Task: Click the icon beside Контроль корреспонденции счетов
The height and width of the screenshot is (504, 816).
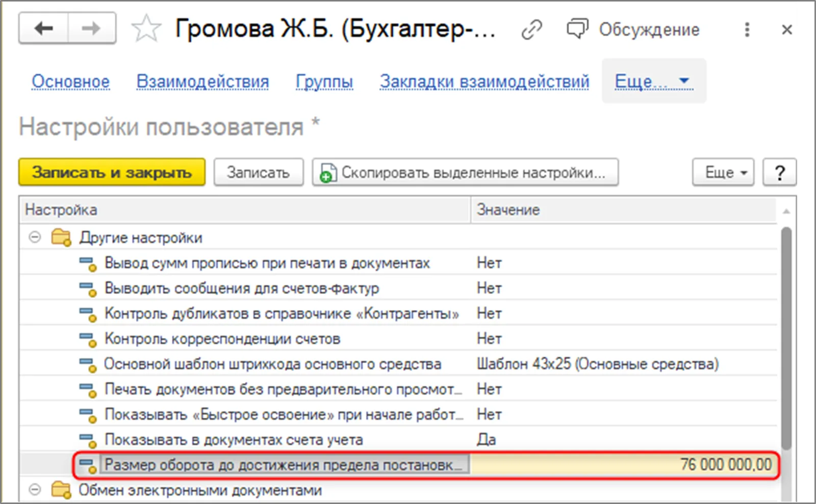Action: [x=88, y=339]
